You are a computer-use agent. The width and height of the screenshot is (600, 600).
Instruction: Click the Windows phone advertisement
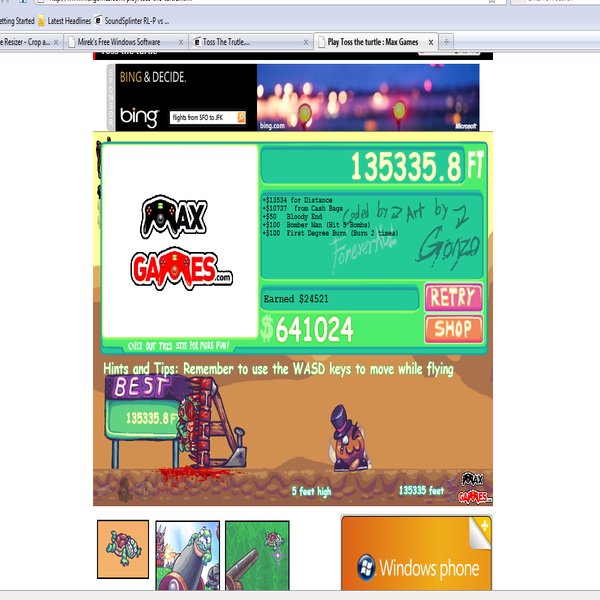tap(416, 554)
